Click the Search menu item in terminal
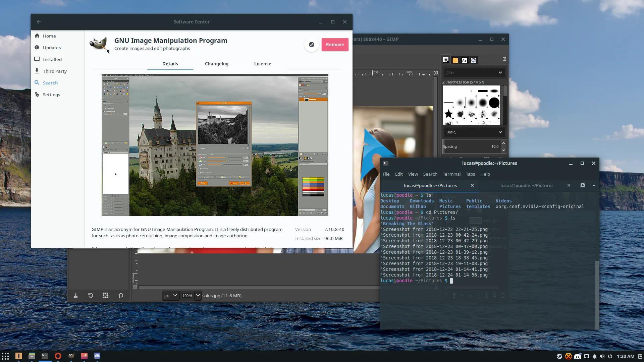 tap(429, 174)
